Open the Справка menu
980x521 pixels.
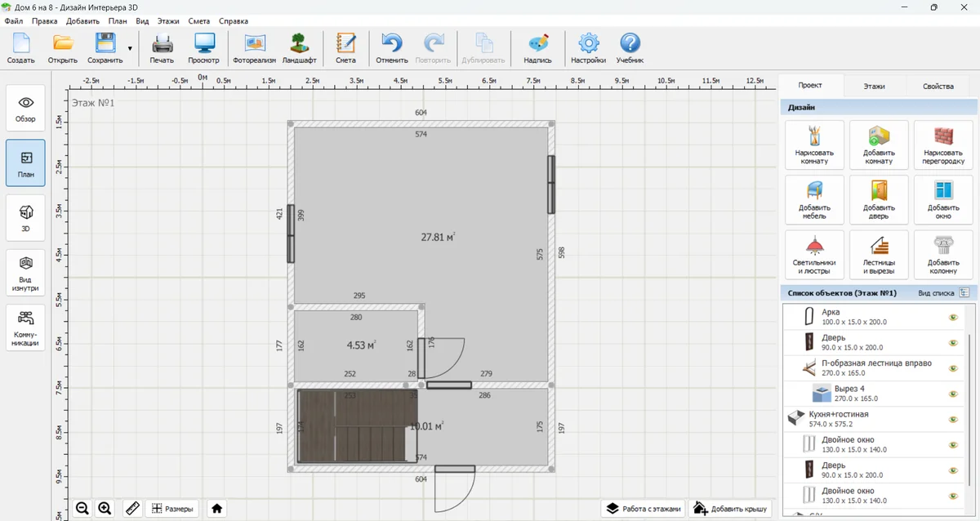234,20
